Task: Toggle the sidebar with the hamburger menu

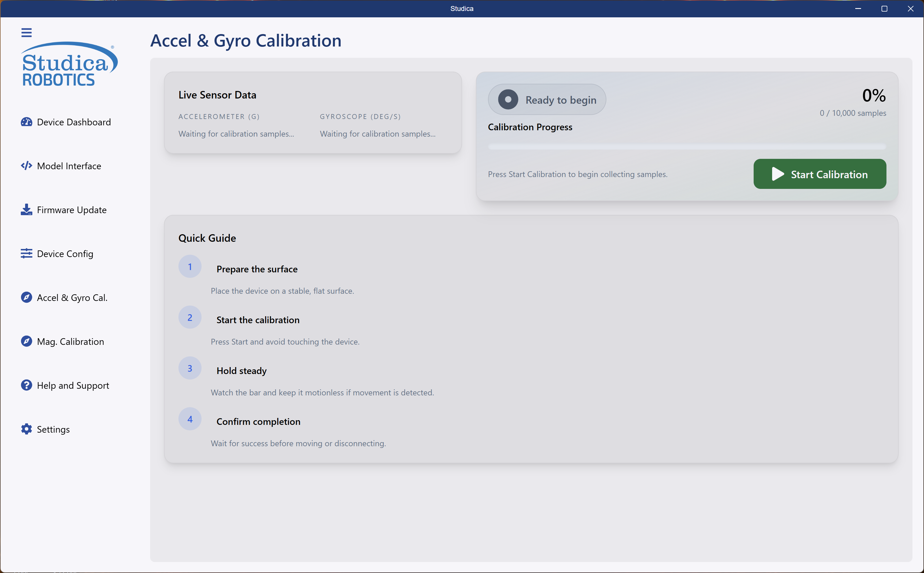Action: [x=27, y=33]
